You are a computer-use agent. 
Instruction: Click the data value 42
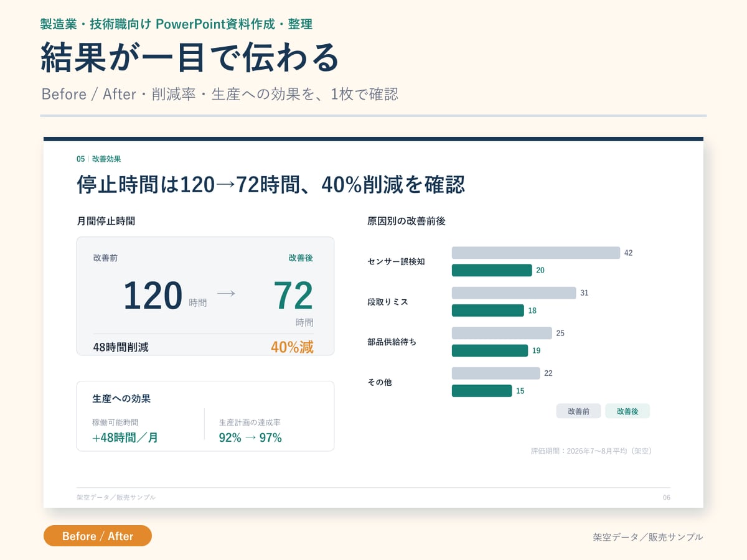628,253
